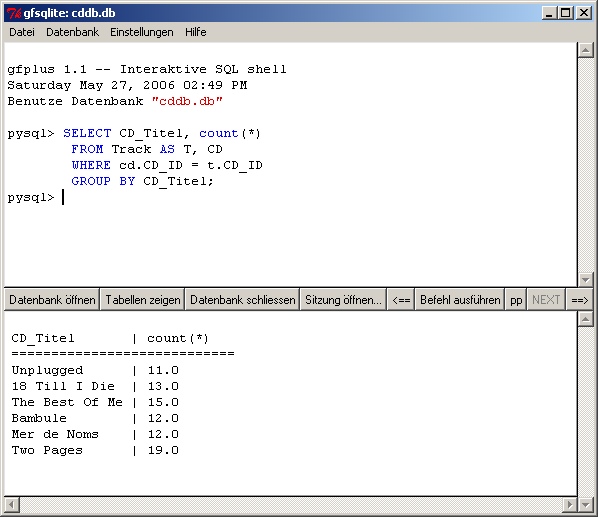The image size is (598, 517).
Task: Click the WHERE keyword in the query
Action: click(91, 165)
